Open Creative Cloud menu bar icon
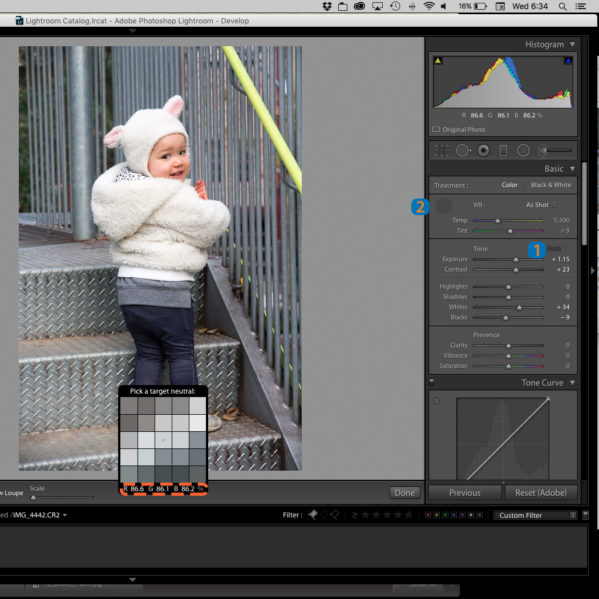The height and width of the screenshot is (599, 599). pyautogui.click(x=359, y=6)
